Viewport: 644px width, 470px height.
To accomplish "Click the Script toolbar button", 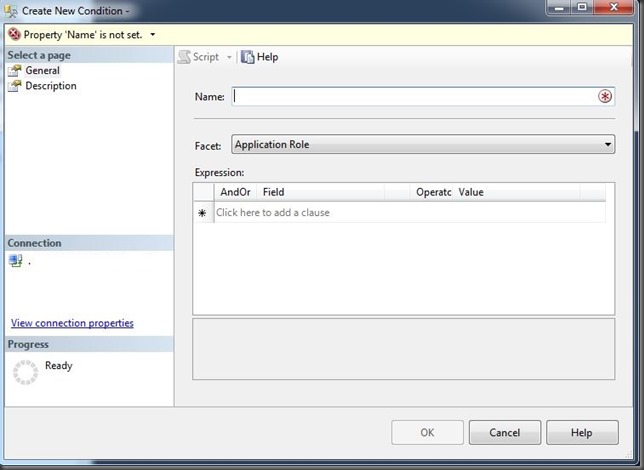I will click(199, 57).
